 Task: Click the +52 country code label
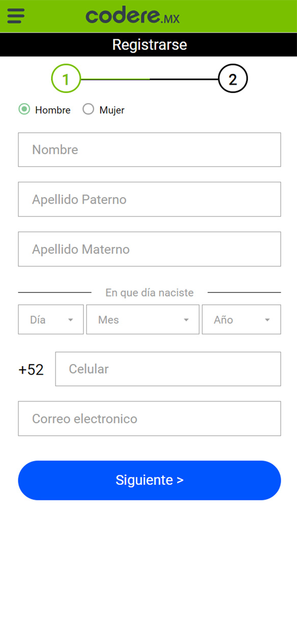(x=31, y=370)
